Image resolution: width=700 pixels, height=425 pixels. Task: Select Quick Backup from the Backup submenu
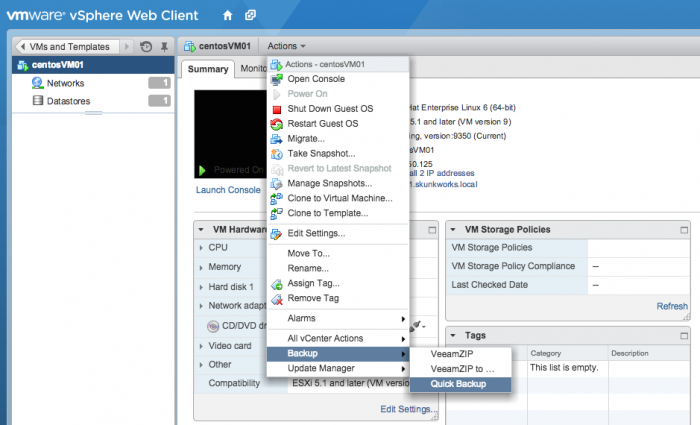pyautogui.click(x=460, y=384)
